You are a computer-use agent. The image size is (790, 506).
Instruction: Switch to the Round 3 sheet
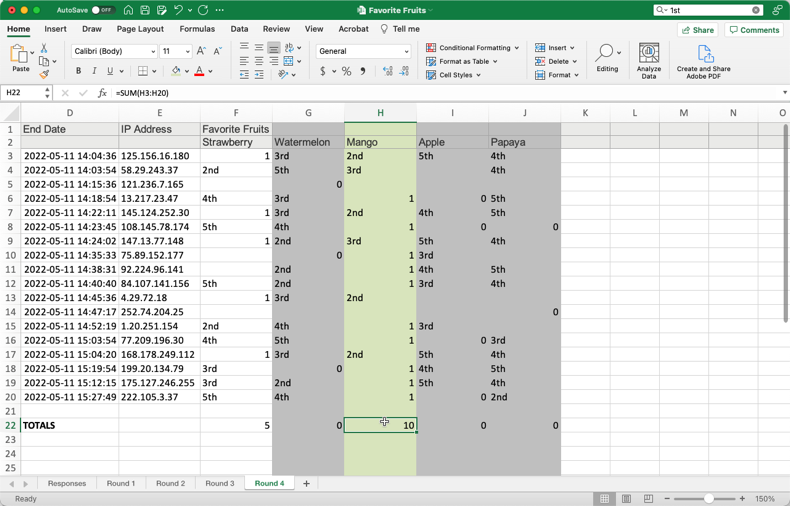coord(220,483)
